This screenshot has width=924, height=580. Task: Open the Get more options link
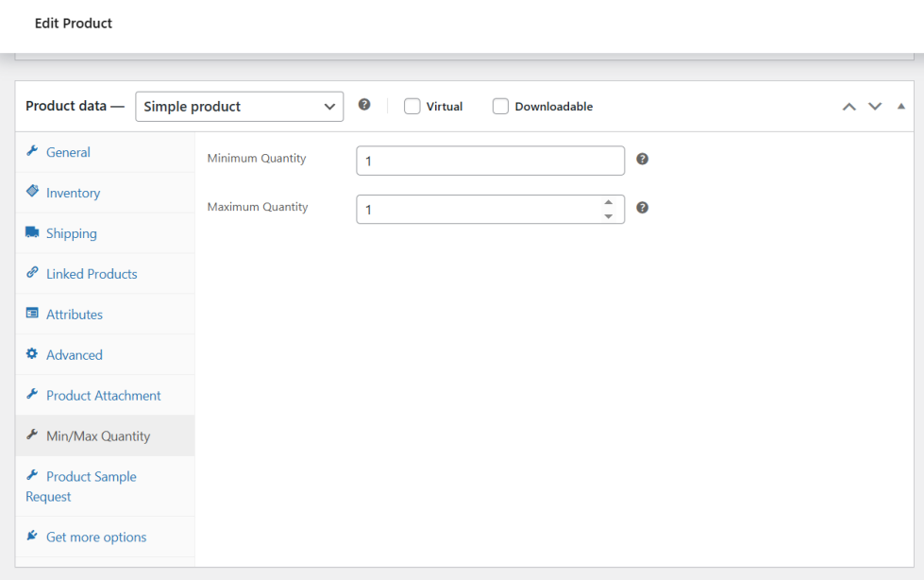[96, 537]
